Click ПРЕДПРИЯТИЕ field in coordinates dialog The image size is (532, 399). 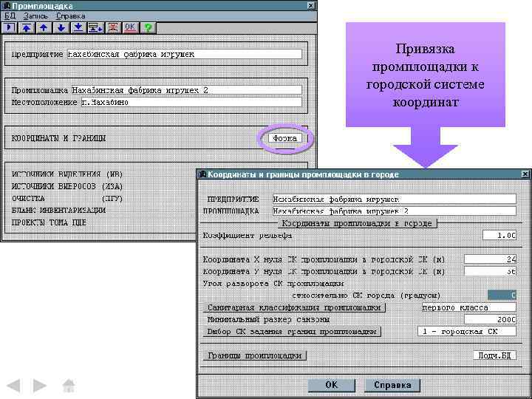395,199
